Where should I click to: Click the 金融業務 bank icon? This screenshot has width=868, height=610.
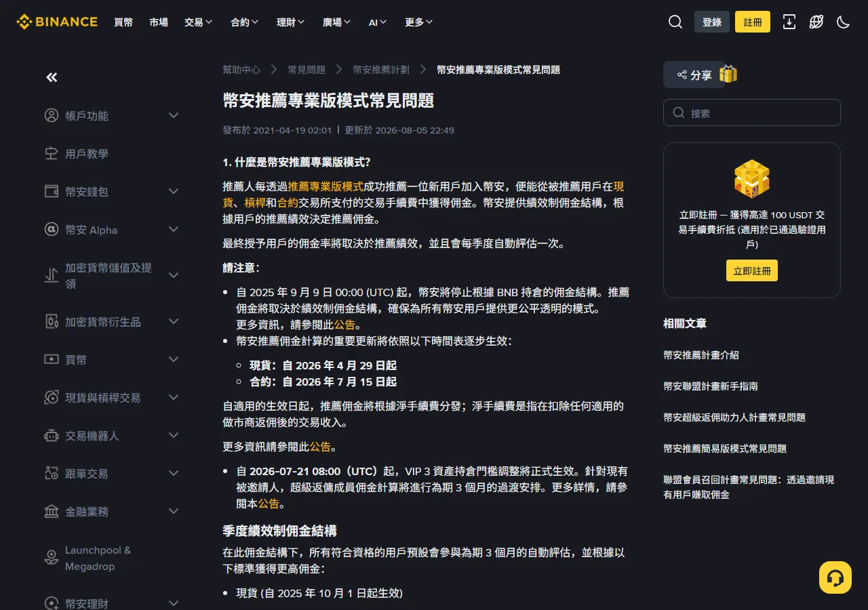[x=52, y=511]
